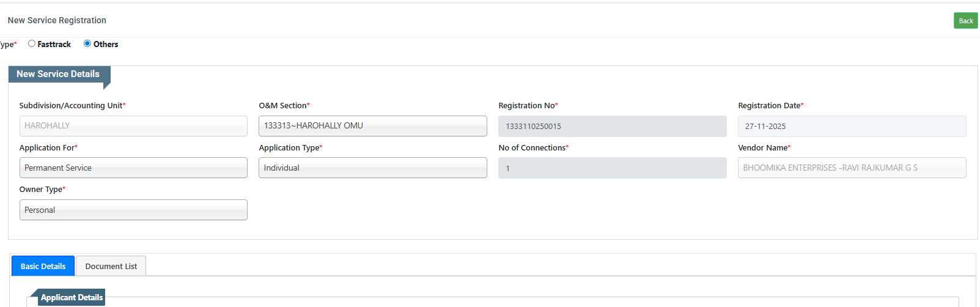Click the Vendor Name label text
Image resolution: width=980 pixels, height=307 pixels.
point(762,147)
